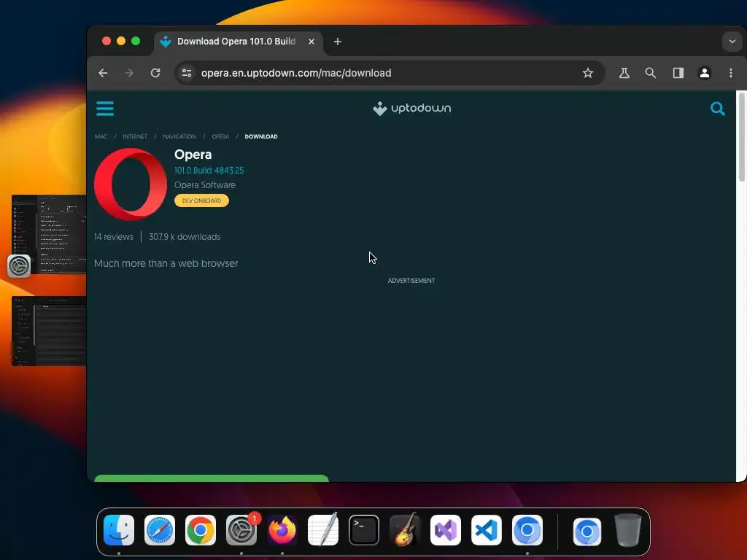Click the page vertical scrollbar
This screenshot has height=560, width=747.
pyautogui.click(x=741, y=137)
